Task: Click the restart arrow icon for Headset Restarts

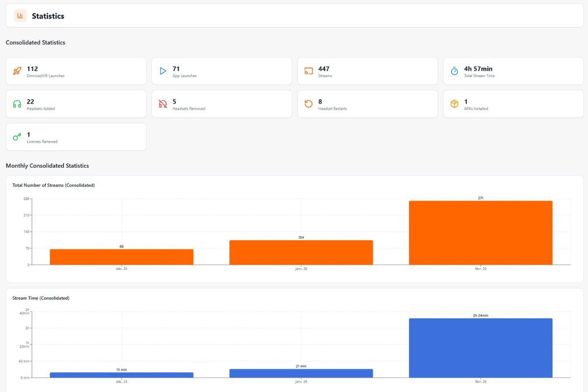Action: point(309,104)
